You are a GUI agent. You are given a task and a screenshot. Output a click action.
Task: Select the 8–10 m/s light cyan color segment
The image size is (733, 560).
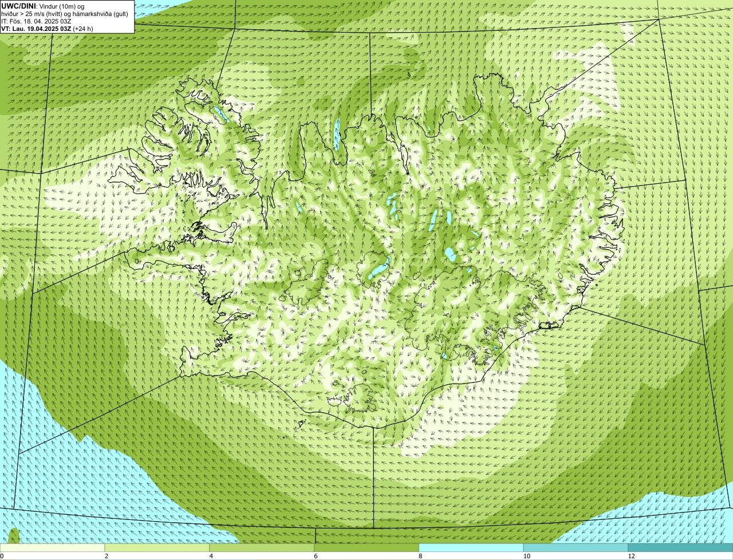click(471, 547)
